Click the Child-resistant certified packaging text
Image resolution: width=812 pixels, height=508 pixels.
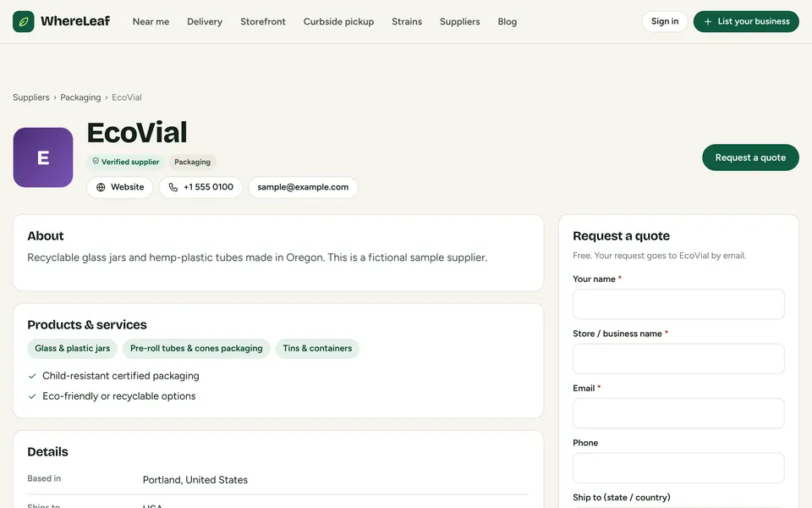121,376
